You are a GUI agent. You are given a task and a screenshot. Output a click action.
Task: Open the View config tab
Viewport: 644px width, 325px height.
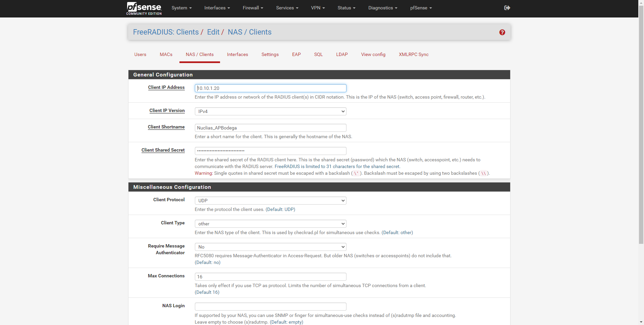point(373,54)
